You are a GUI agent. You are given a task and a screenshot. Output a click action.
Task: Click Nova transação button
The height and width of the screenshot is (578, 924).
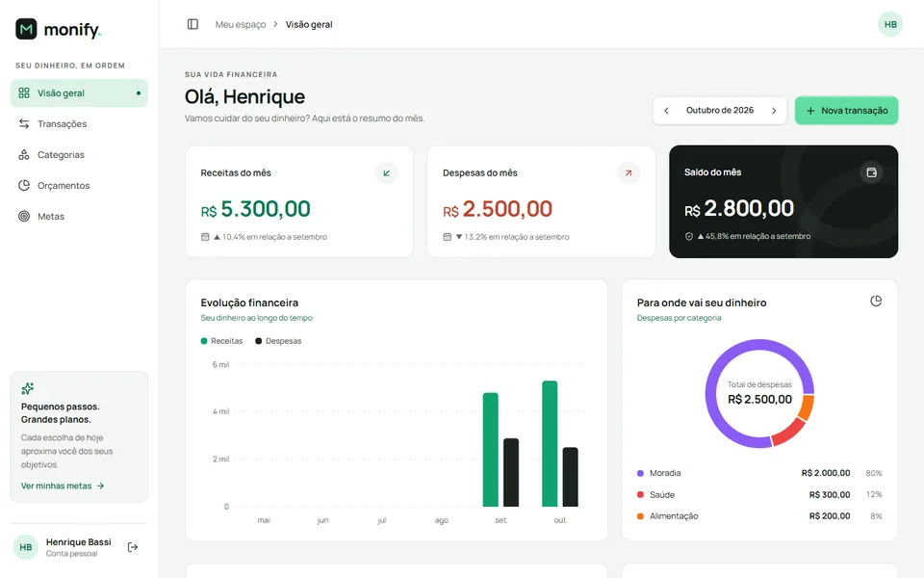[x=846, y=110]
